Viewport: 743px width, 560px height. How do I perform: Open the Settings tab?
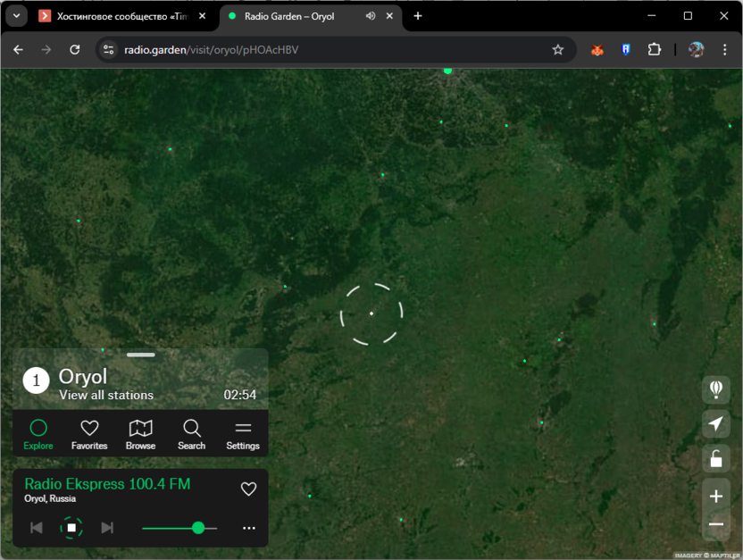243,433
